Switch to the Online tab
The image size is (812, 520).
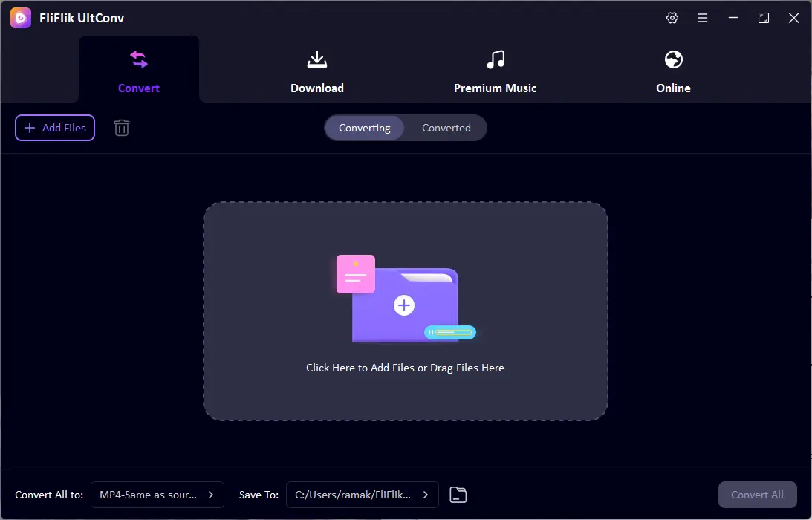point(673,72)
